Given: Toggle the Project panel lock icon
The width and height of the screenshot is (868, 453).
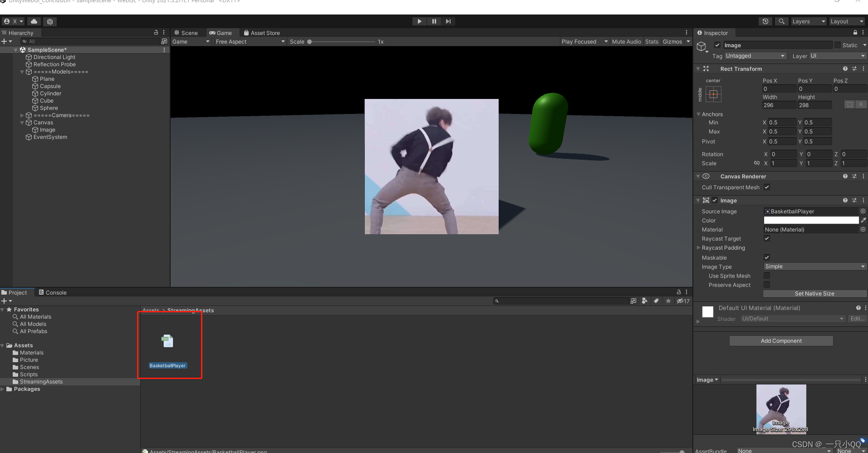Looking at the screenshot, I should click(679, 292).
